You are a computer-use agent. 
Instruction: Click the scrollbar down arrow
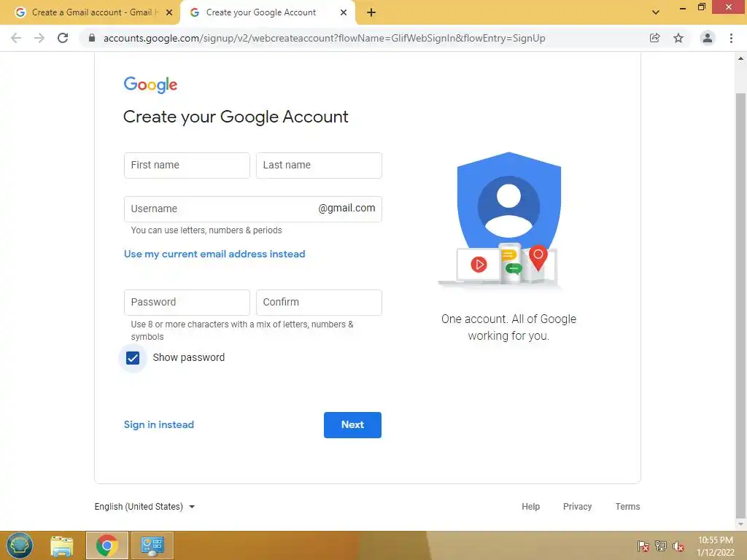coord(740,524)
